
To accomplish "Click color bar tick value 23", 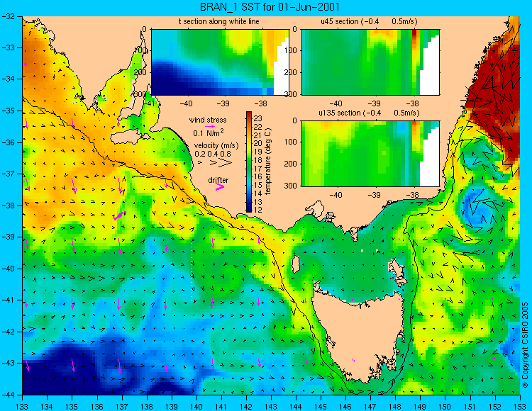I will pos(258,118).
